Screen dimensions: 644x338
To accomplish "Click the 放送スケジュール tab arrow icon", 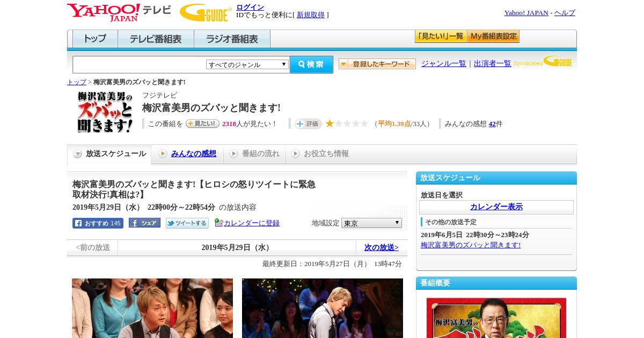I will (78, 154).
